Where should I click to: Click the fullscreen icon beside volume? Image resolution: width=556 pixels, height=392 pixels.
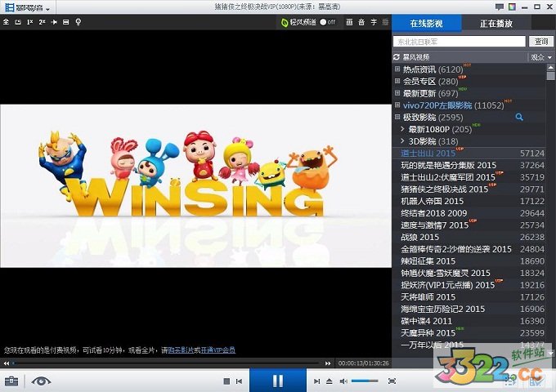click(392, 381)
